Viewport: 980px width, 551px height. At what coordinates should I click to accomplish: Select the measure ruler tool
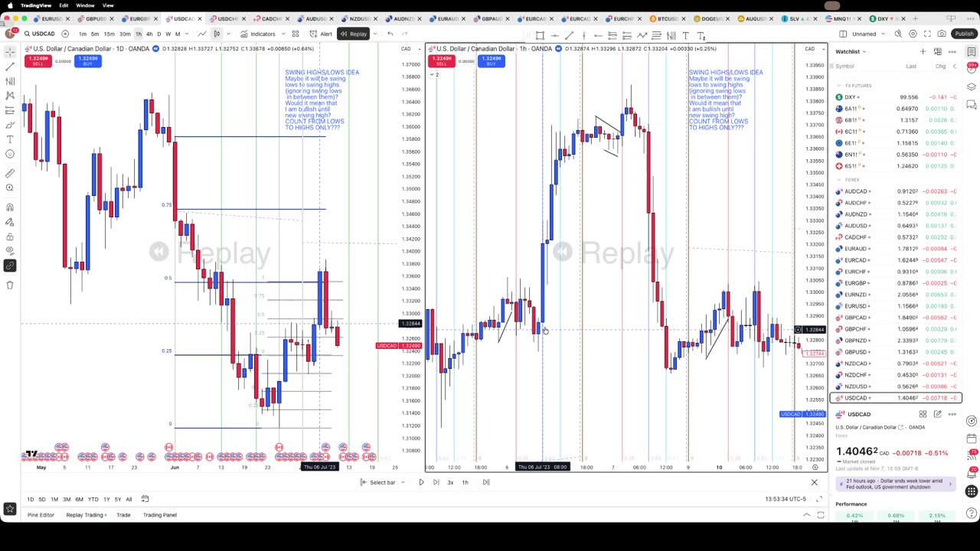click(x=10, y=174)
